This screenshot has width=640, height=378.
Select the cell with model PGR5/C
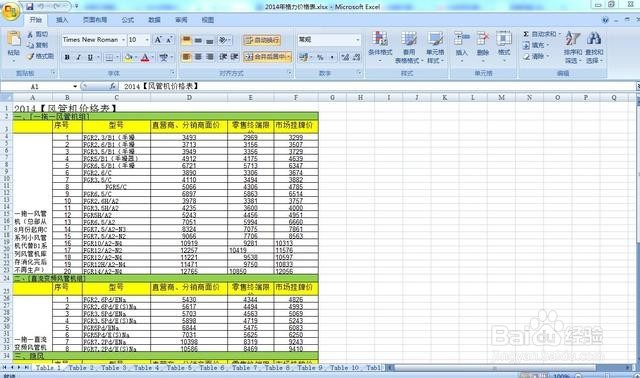click(x=116, y=187)
